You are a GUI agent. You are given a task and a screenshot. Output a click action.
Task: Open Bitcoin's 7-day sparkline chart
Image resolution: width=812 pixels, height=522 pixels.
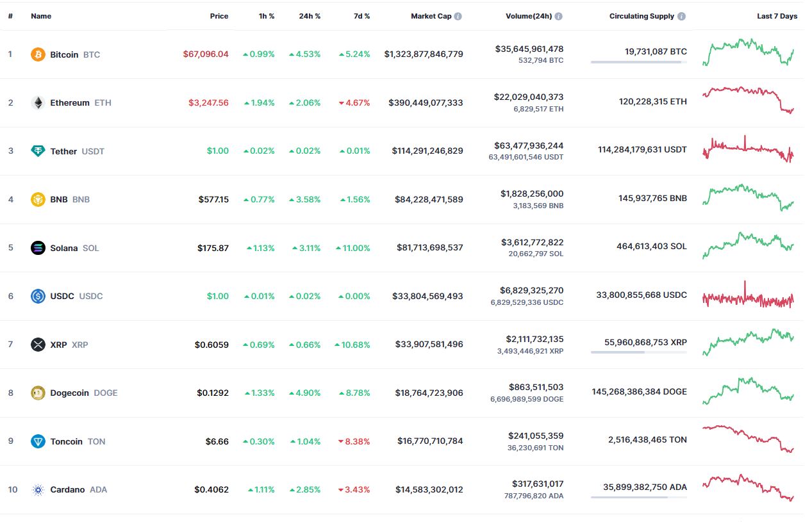(x=748, y=53)
